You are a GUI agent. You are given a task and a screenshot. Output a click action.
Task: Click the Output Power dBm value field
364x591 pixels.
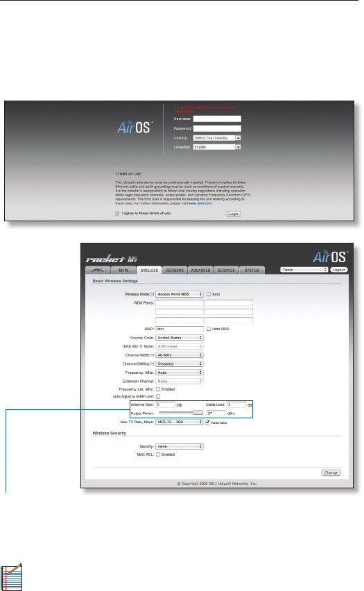[216, 413]
